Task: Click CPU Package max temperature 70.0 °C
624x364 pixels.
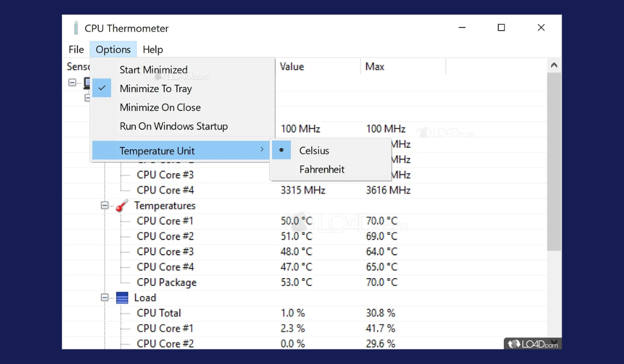Action: coord(382,282)
